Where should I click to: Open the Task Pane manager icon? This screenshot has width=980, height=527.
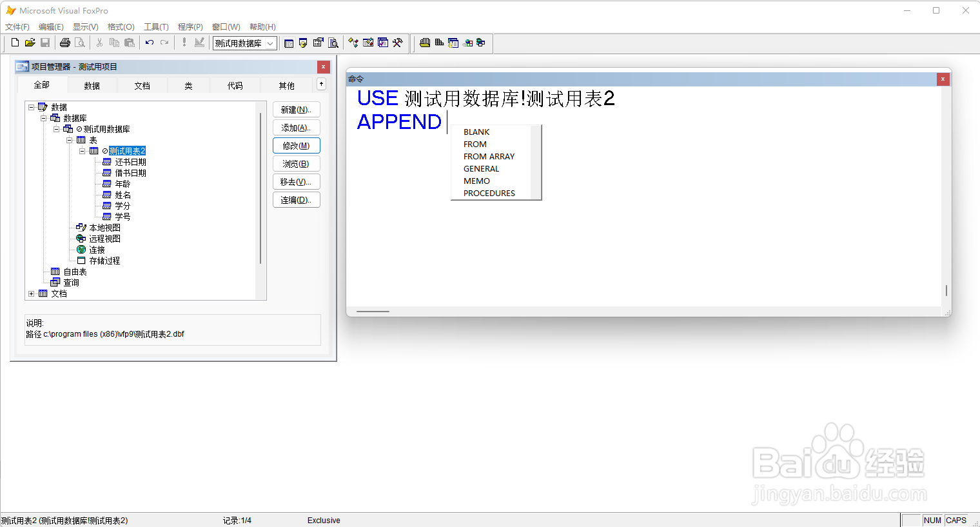point(383,43)
